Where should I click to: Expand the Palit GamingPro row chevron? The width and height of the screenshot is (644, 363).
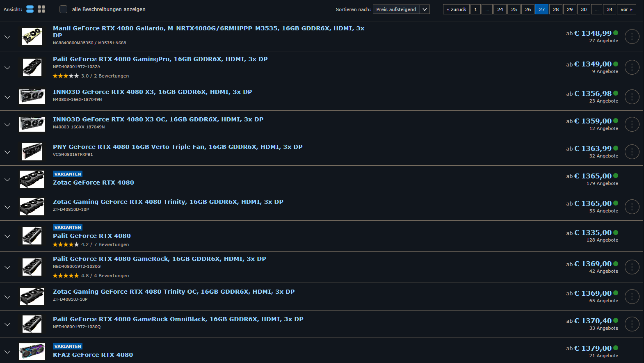pyautogui.click(x=7, y=67)
